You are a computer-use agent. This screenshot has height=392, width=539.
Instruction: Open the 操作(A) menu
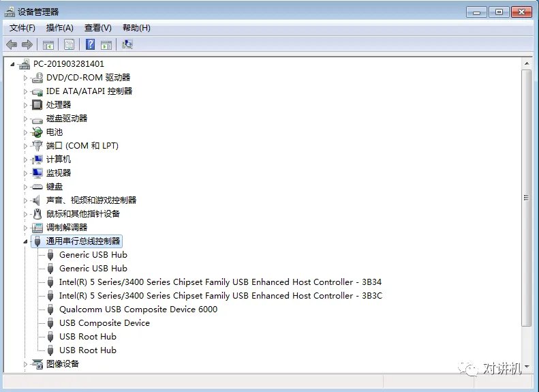(59, 28)
